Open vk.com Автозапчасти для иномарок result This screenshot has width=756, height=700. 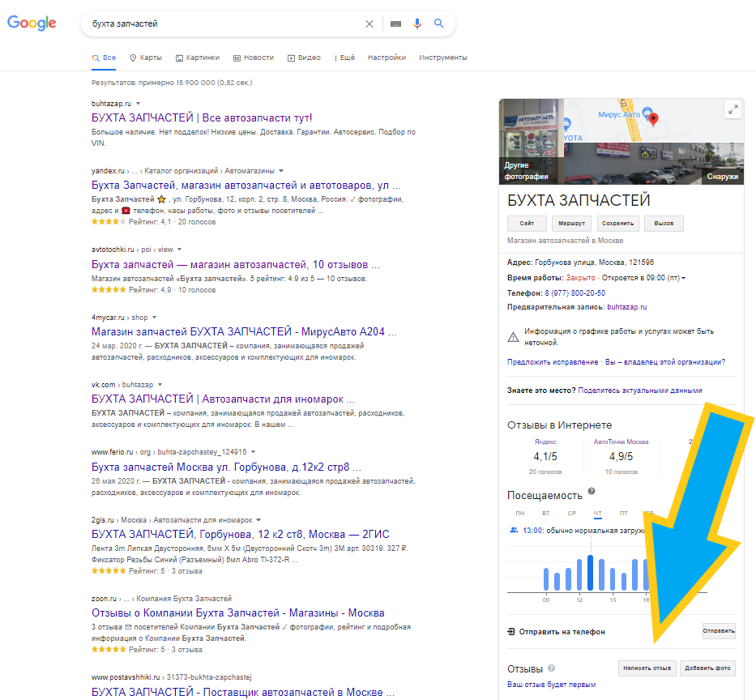(x=223, y=399)
